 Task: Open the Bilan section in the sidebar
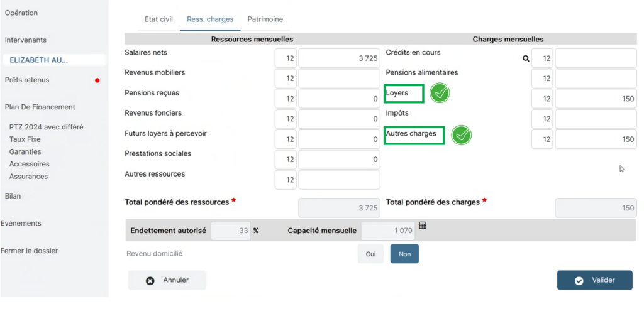click(x=13, y=196)
